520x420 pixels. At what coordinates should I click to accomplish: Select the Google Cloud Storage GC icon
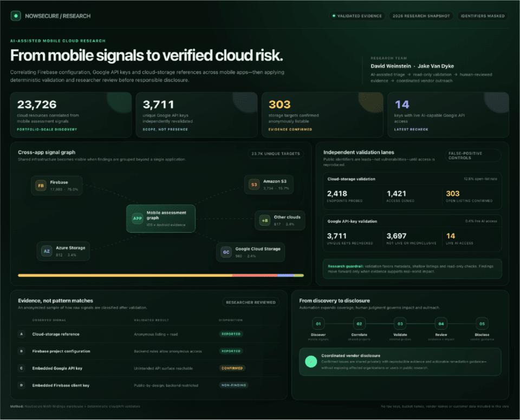226,252
